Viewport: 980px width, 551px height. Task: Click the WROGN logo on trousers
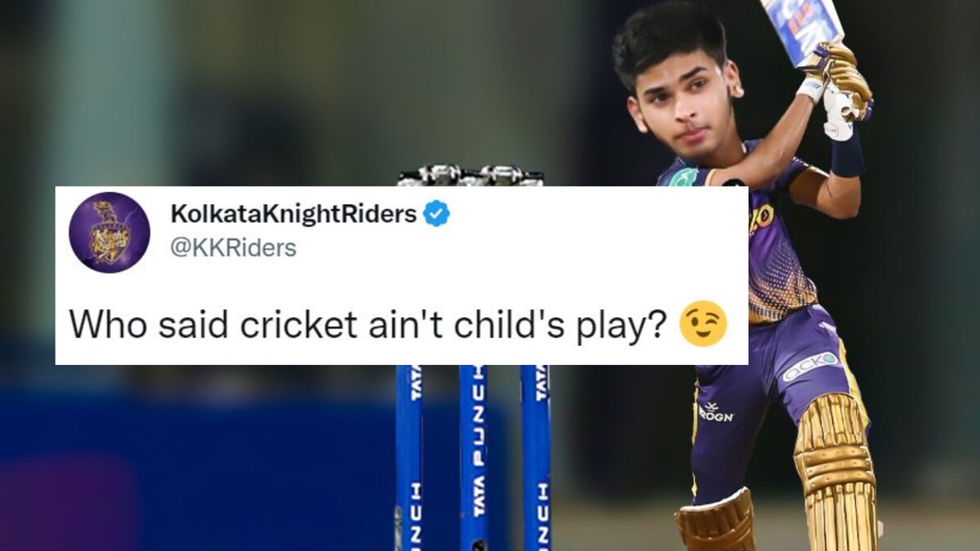pyautogui.click(x=715, y=412)
